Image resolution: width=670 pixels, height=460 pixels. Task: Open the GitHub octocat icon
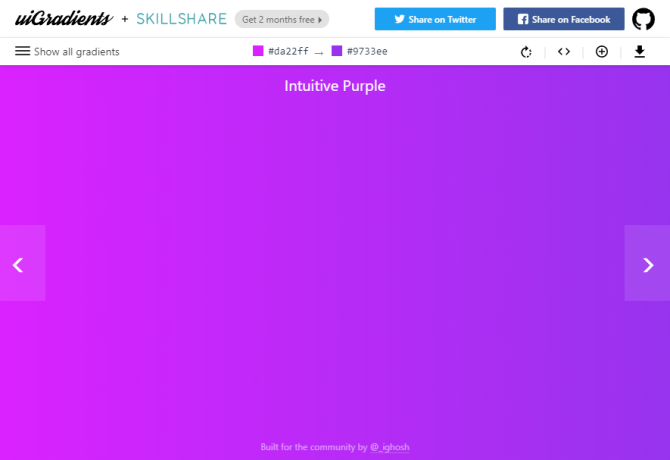643,19
